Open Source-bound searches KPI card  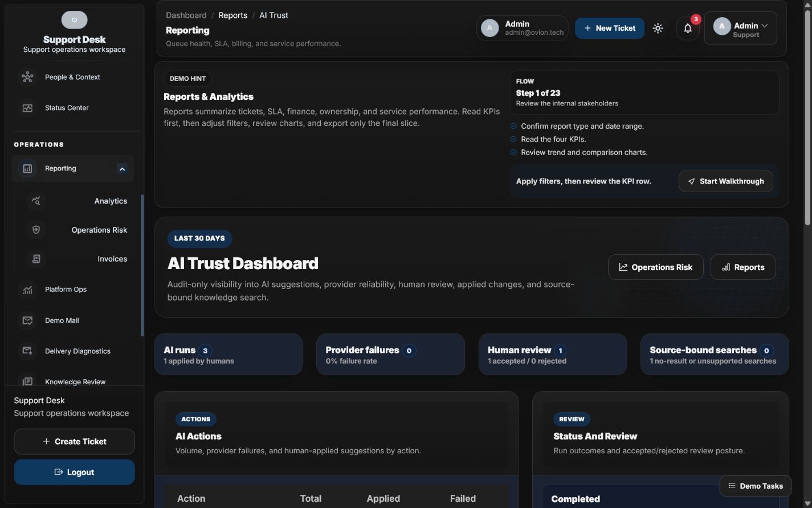(x=715, y=354)
